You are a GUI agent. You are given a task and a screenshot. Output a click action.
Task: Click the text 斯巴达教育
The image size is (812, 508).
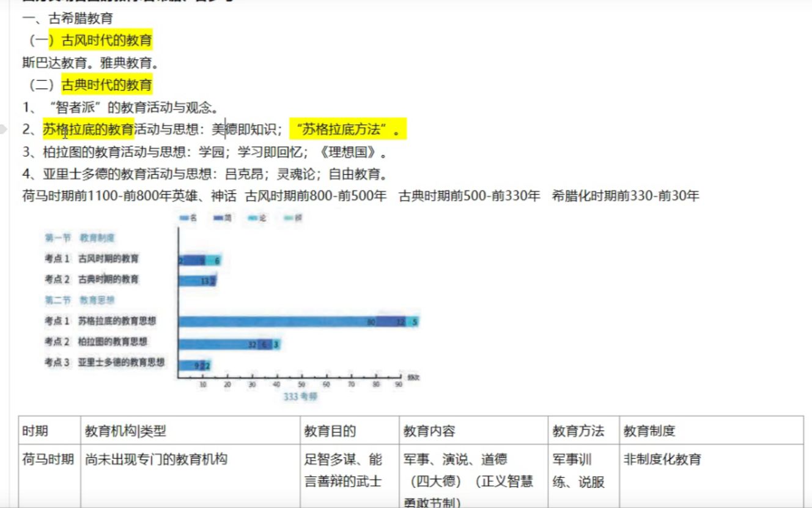[56, 62]
